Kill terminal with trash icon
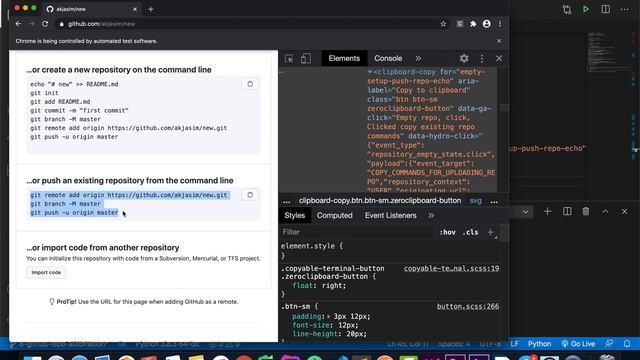The height and width of the screenshot is (360, 640). (586, 211)
